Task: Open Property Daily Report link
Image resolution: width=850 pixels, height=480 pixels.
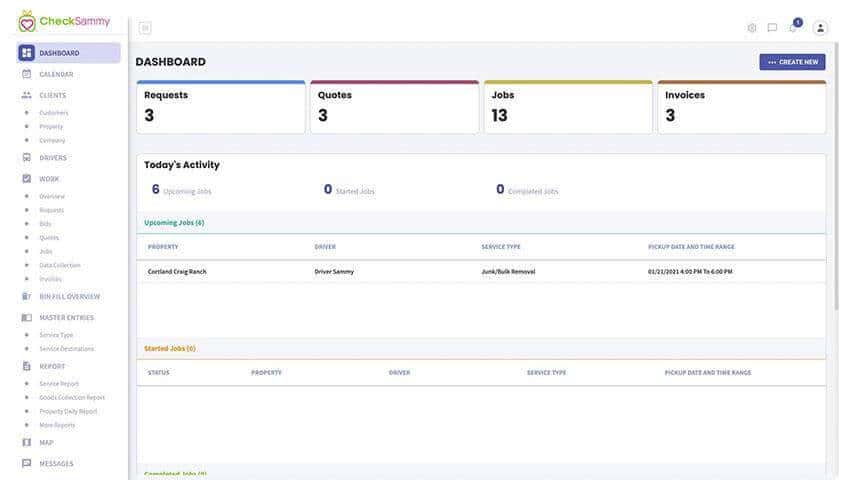Action: point(68,412)
